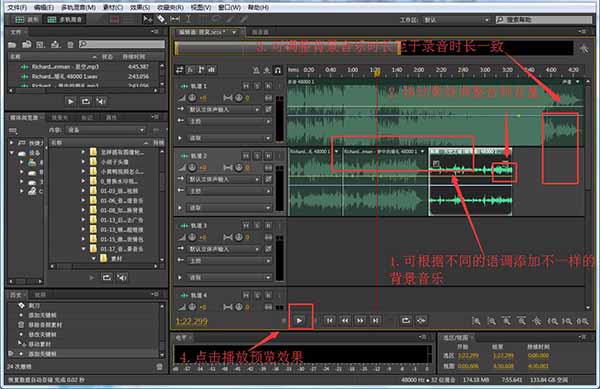Click the inputs/outputs toggle icon above tracks
The image size is (600, 389).
point(179,70)
